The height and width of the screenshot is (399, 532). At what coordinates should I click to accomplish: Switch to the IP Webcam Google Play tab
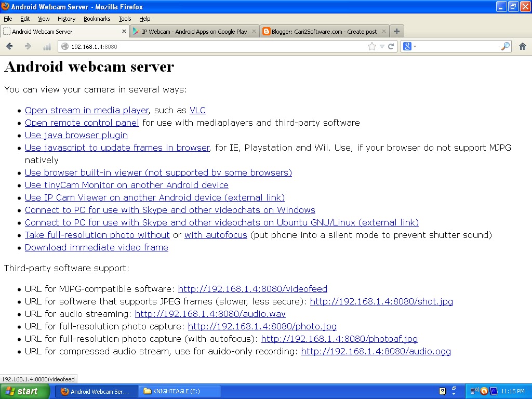tap(195, 31)
